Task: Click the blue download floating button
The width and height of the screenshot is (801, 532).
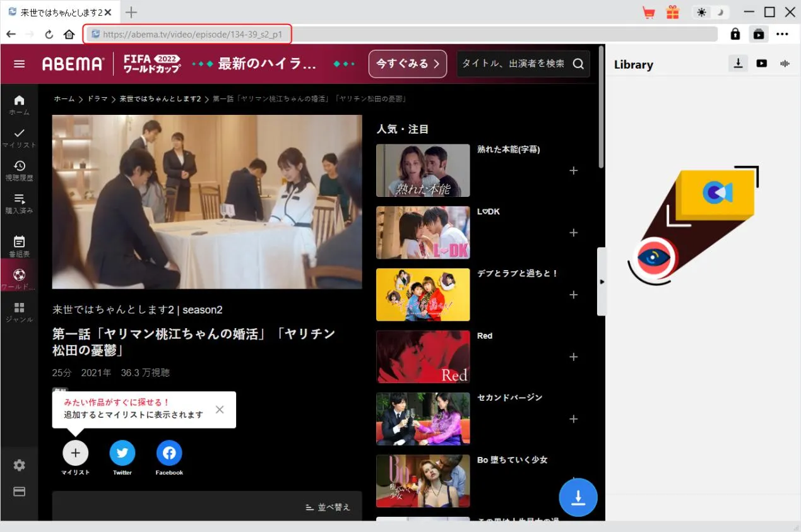Action: (578, 497)
